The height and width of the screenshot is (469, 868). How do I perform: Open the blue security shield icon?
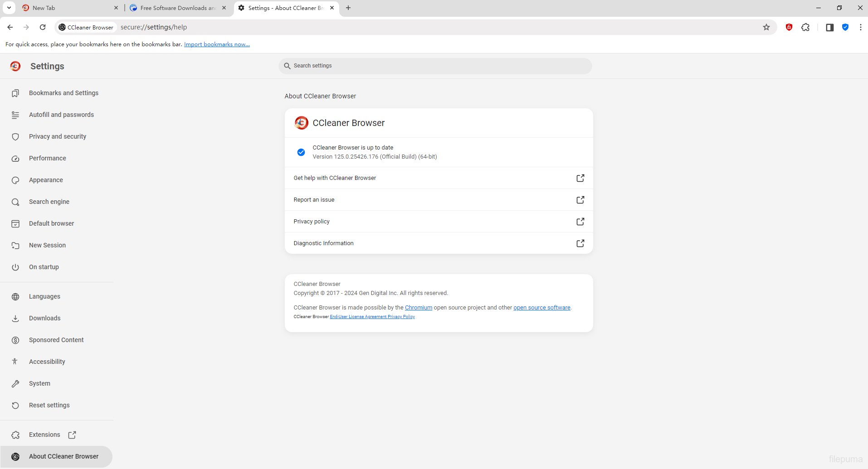pos(845,27)
